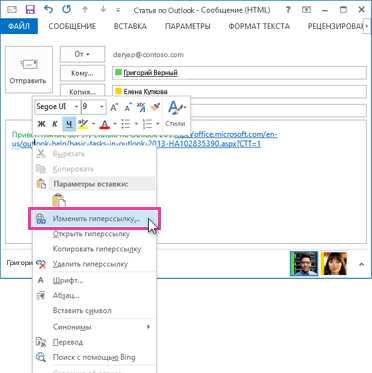Open numbered list style dropdown arrow
This screenshot has width=372, height=373.
tap(158, 124)
